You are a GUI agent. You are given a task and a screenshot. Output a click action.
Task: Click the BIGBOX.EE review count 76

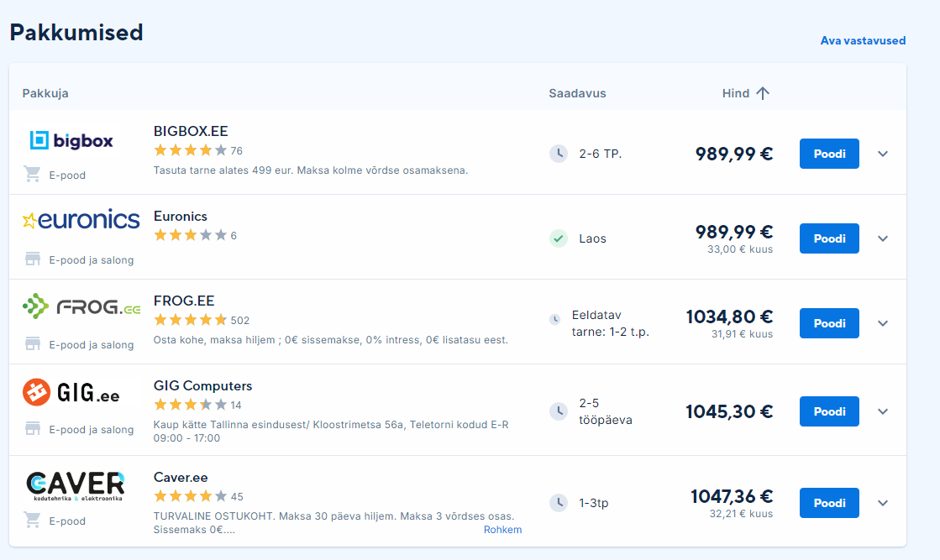coord(237,151)
